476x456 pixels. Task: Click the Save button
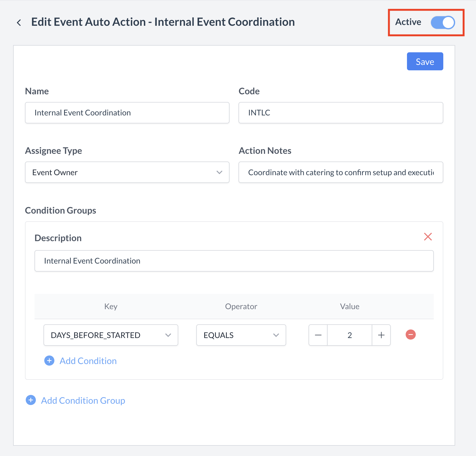[425, 61]
